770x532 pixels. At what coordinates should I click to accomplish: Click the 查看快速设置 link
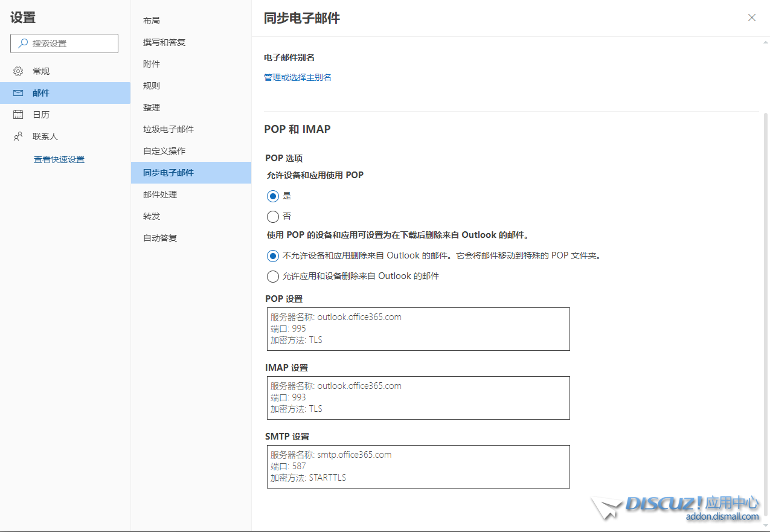pyautogui.click(x=59, y=159)
